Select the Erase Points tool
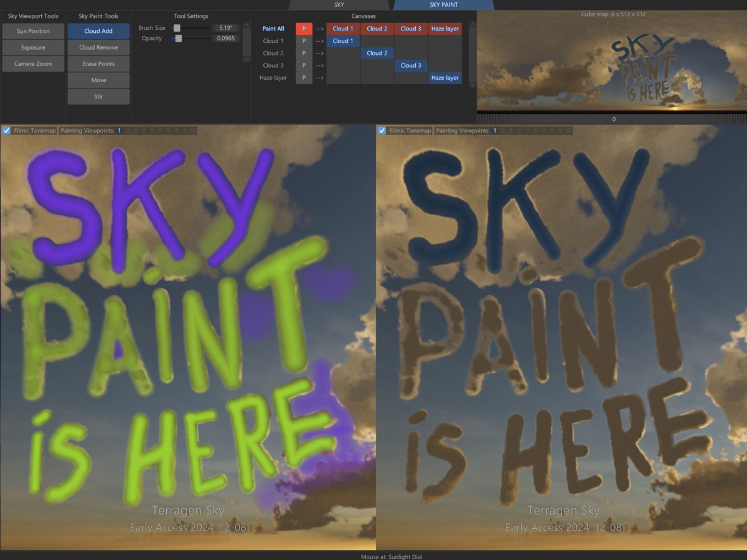Screen dimensions: 747x560 pos(98,63)
